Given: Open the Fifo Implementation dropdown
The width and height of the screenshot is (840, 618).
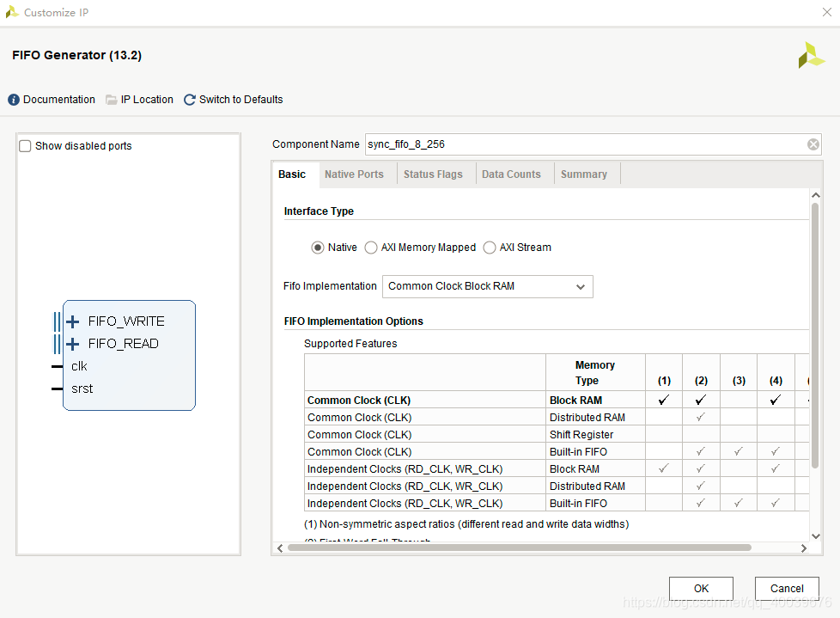Looking at the screenshot, I should tap(488, 286).
